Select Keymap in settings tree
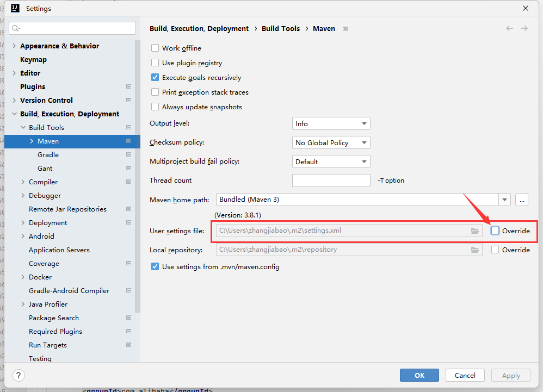Viewport: 543px width, 392px height. (33, 59)
